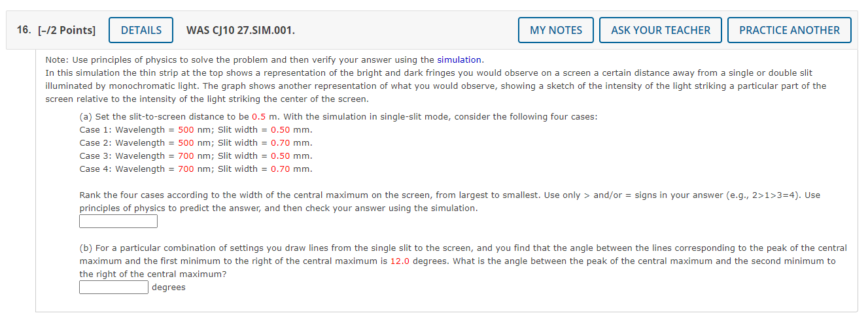Image resolution: width=868 pixels, height=328 pixels.
Task: Click the example ranking text 2>1>3=4
Action: pos(778,195)
